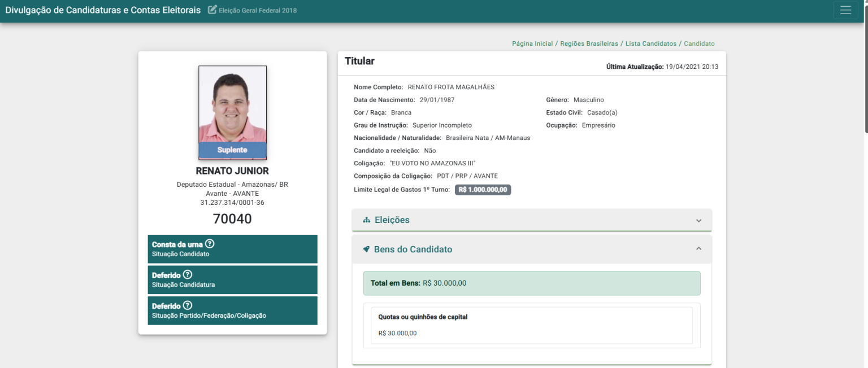Click the edit icon beside Eleição Geral Federal
The width and height of the screenshot is (868, 368).
pos(212,10)
